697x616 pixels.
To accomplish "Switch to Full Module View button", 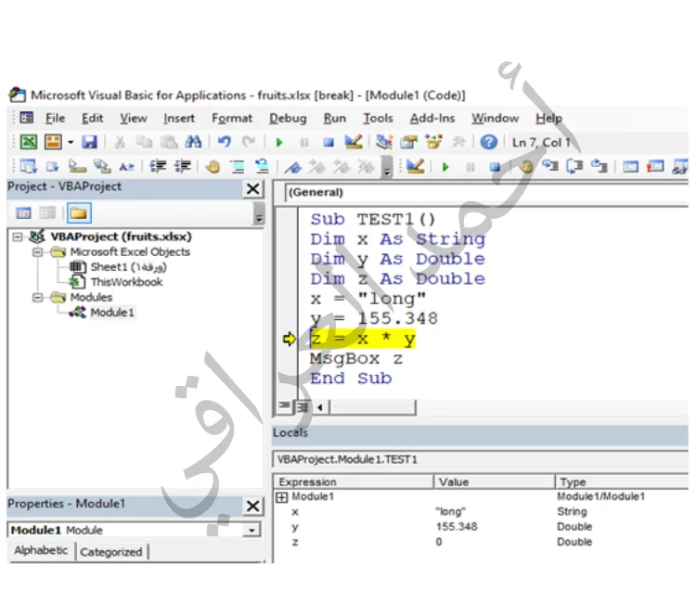I will pyautogui.click(x=302, y=406).
